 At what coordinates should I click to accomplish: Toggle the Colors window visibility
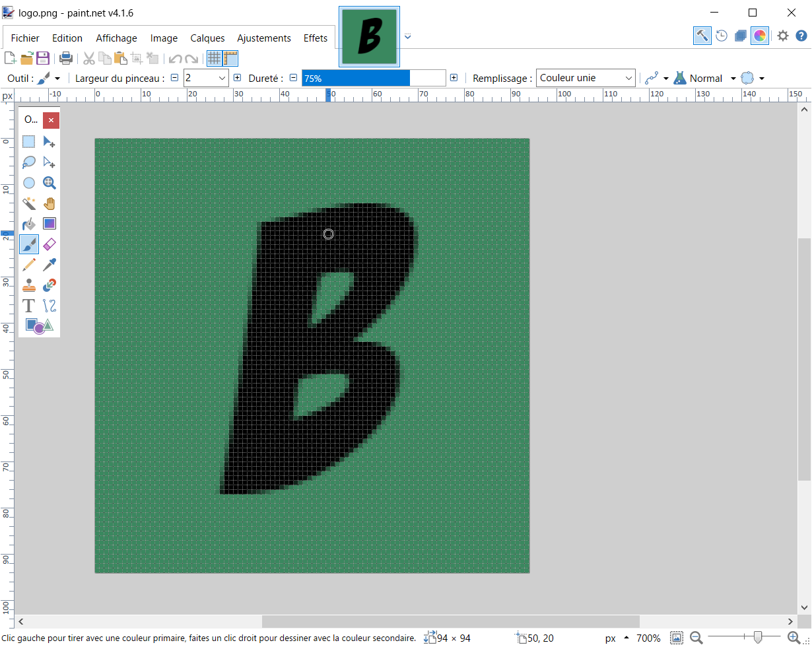[x=760, y=36]
